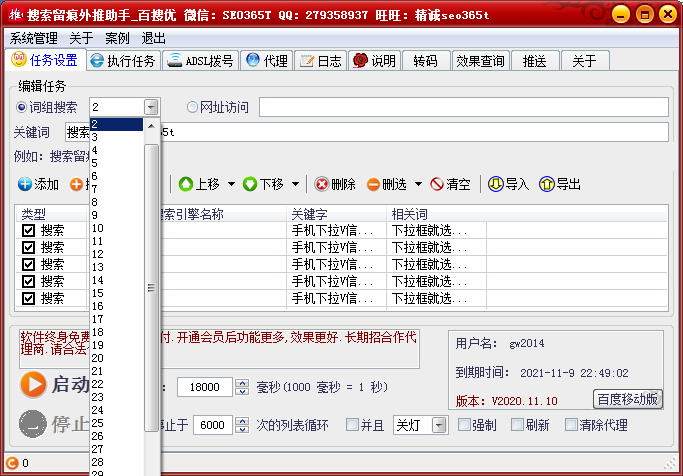Click the add (添加) plus icon
The width and height of the screenshot is (683, 476).
point(25,184)
